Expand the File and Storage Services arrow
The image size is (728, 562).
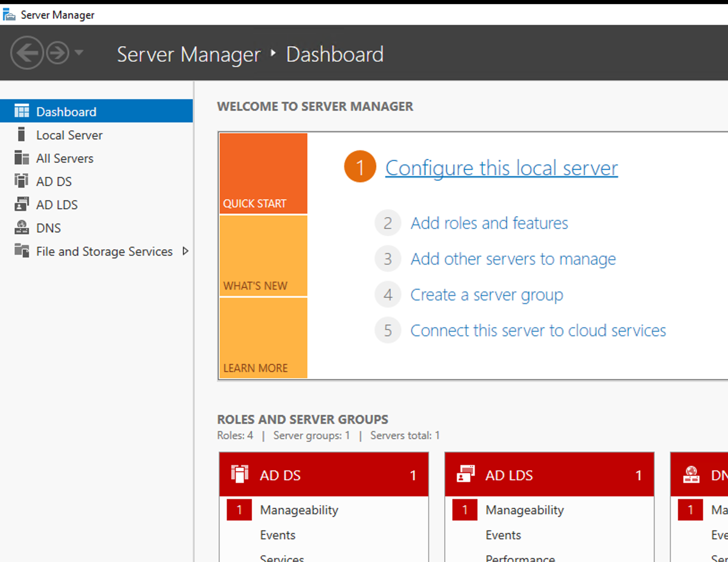click(x=186, y=251)
